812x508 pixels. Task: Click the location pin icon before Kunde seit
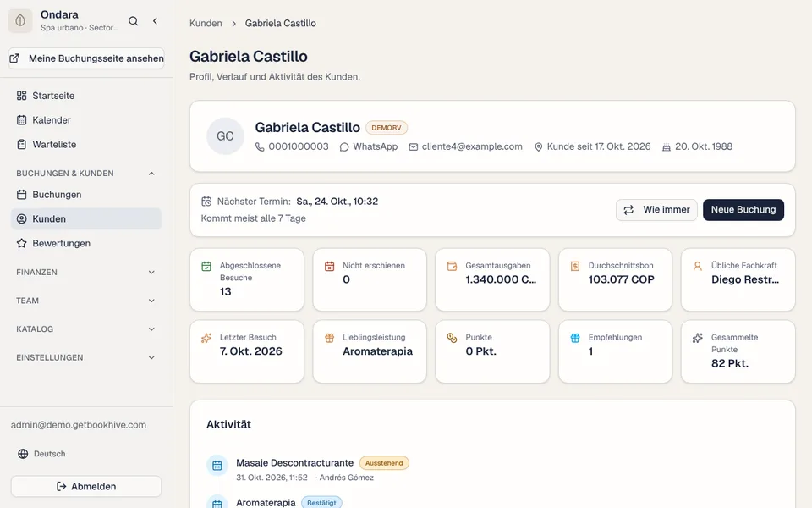(539, 147)
